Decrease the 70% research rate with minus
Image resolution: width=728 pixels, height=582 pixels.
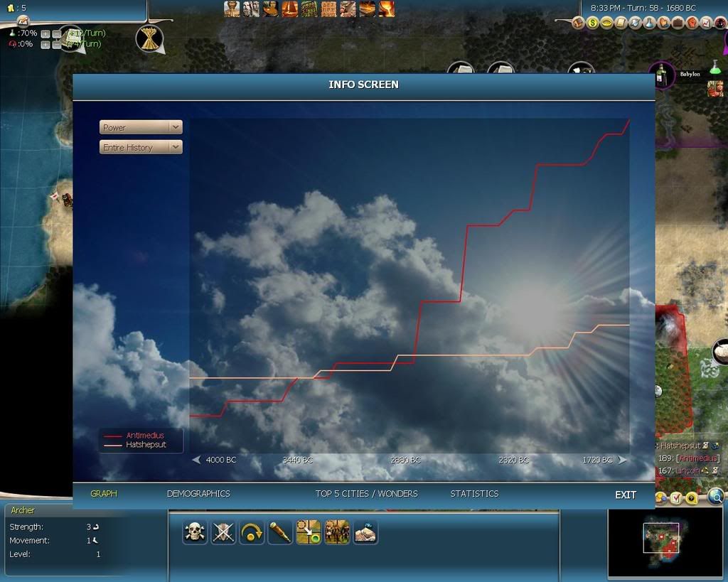56,33
